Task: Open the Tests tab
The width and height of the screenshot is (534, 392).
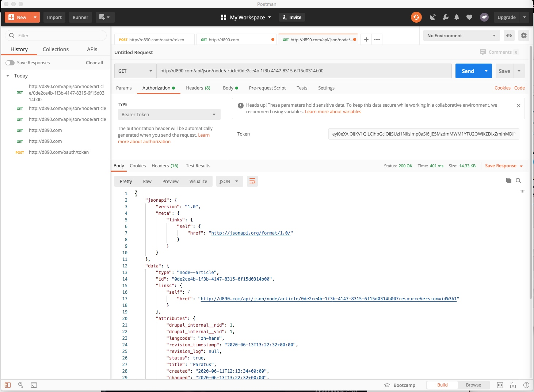Action: (x=302, y=88)
